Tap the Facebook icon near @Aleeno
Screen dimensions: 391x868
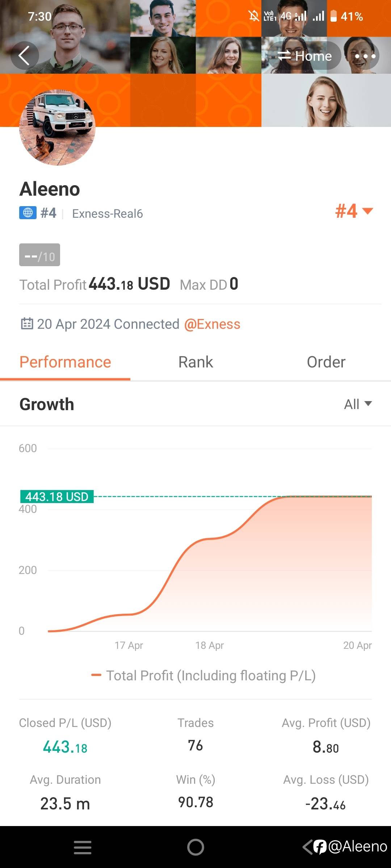click(x=320, y=847)
